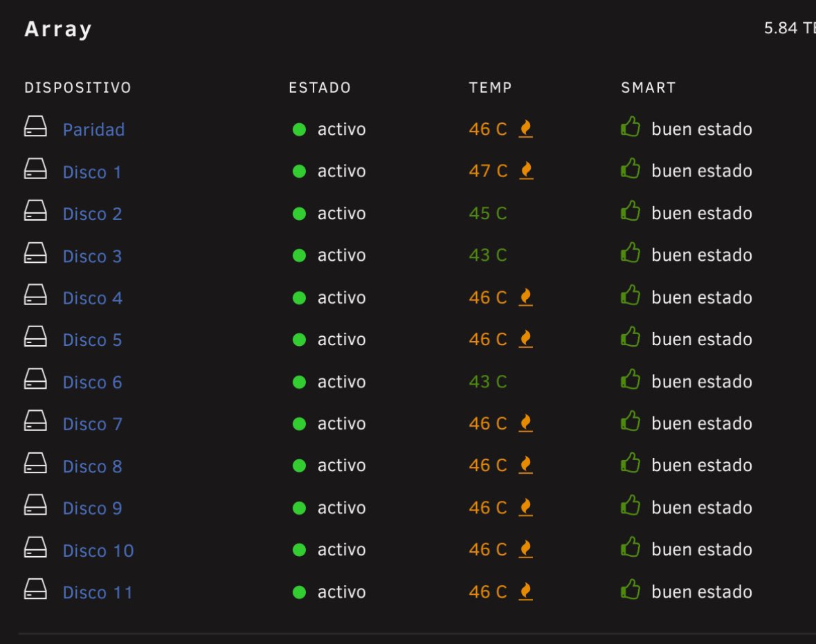This screenshot has height=644, width=816.
Task: Click Disco 6's 43 C temperature value
Action: 488,382
